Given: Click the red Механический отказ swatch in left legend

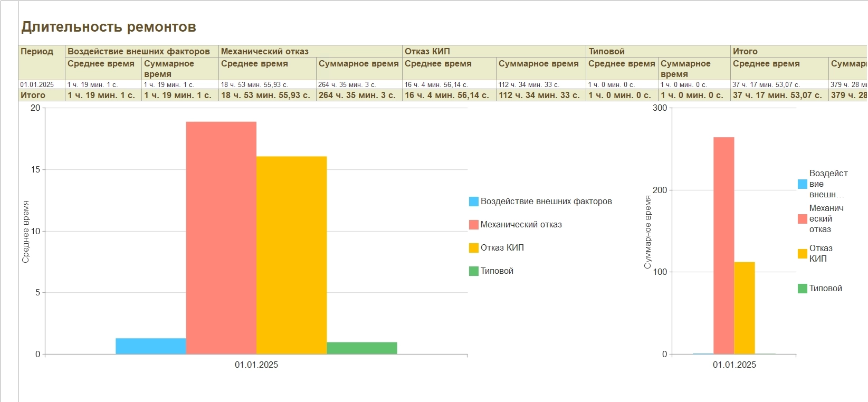Looking at the screenshot, I should coord(473,225).
